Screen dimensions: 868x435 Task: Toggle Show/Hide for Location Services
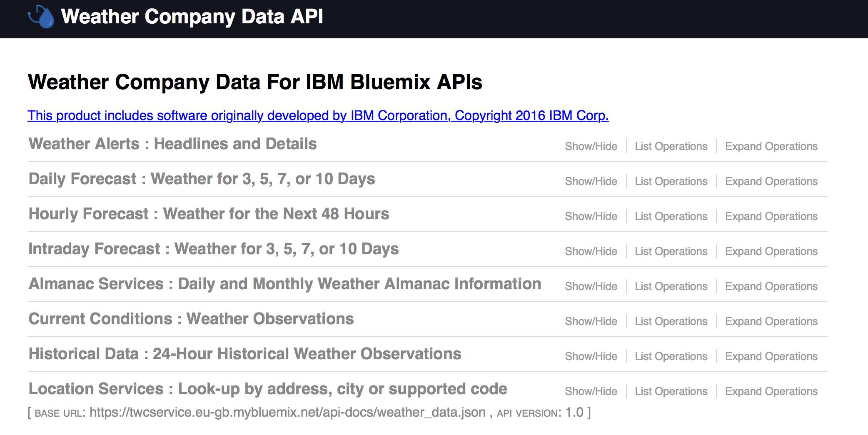coord(591,391)
